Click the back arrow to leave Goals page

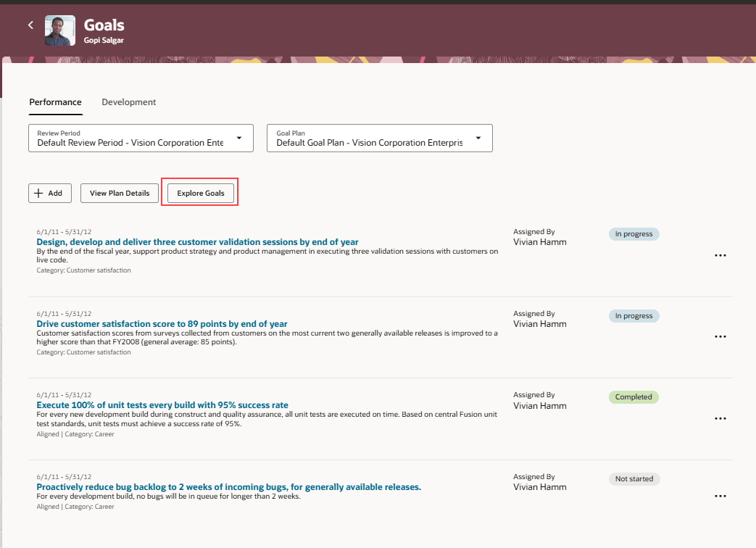coord(30,25)
